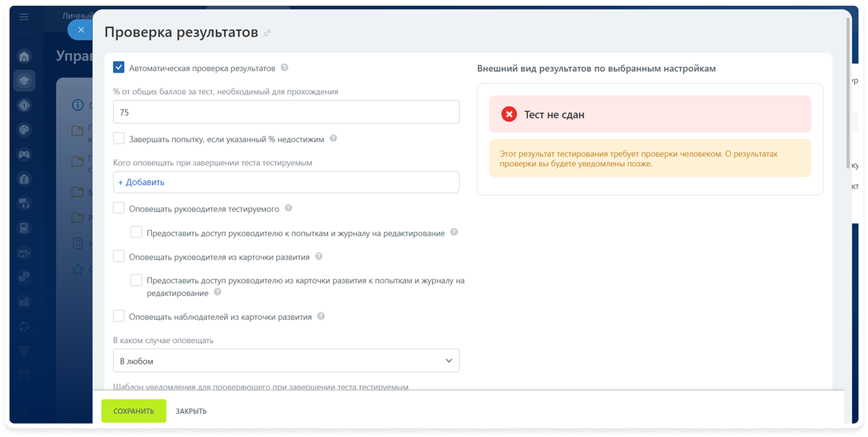Check Оповещать руководителя из карточки развития
868x437 pixels.
tap(119, 256)
